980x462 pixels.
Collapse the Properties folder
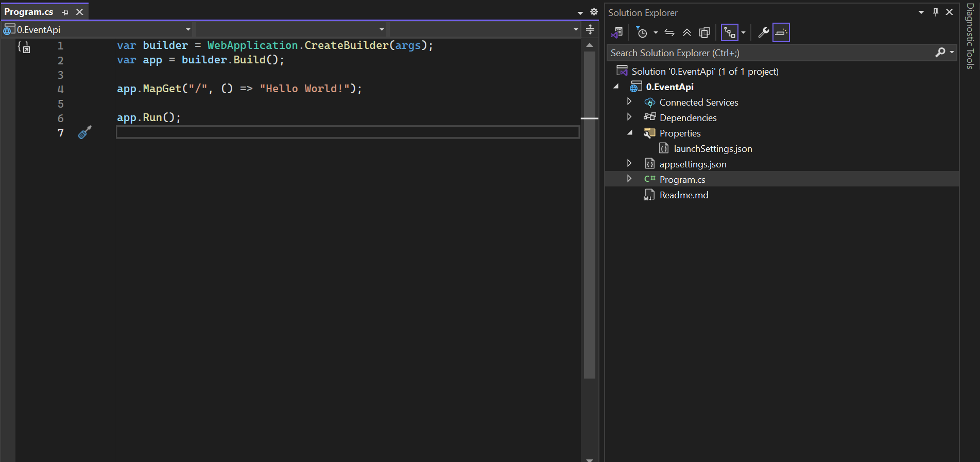click(x=629, y=132)
